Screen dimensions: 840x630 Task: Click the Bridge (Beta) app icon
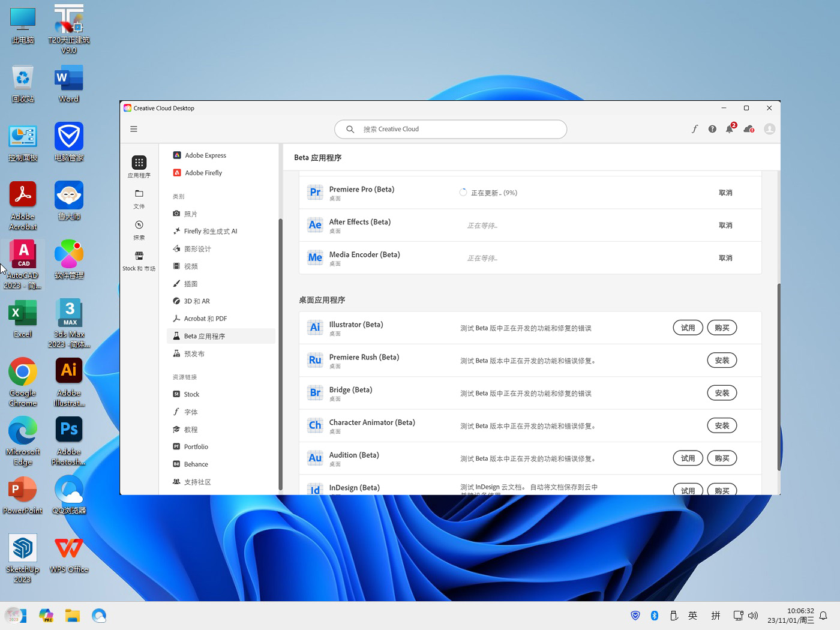[x=315, y=393]
